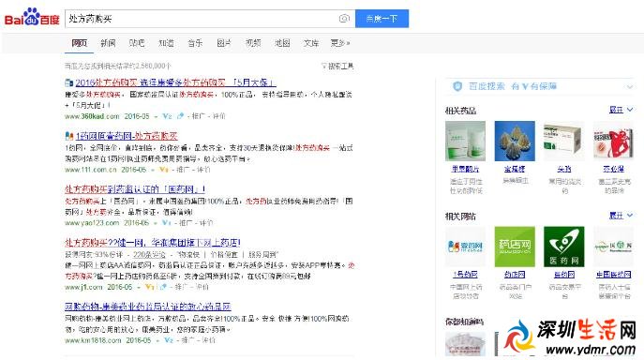Switch to the 视频 tab
644x360 pixels.
click(253, 43)
